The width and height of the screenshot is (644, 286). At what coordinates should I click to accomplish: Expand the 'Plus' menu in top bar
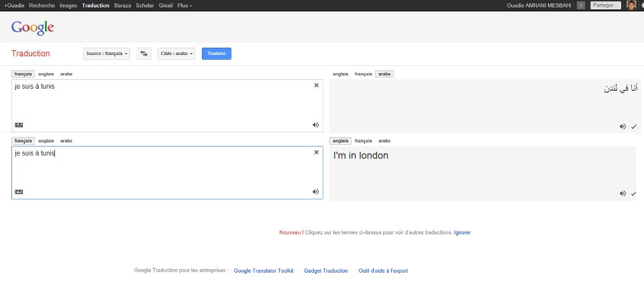click(184, 5)
